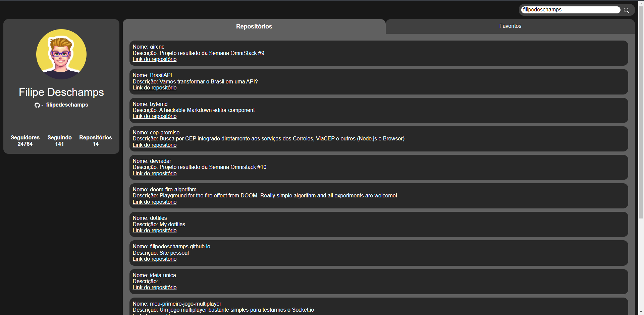Open the BrasilAPI repository link
The image size is (644, 315).
tap(155, 88)
